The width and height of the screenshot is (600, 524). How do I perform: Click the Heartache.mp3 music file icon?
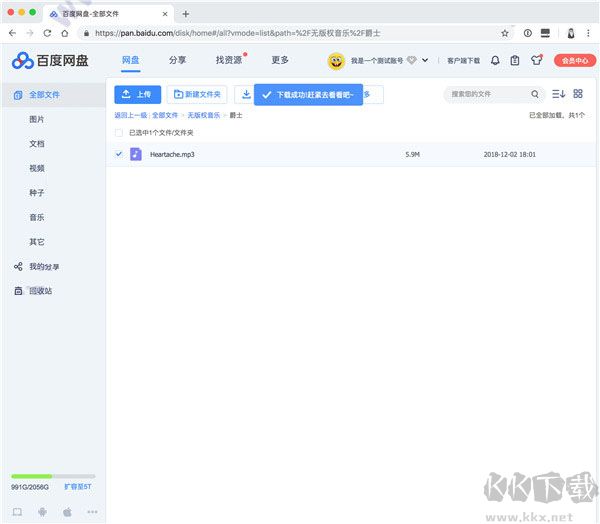[x=136, y=155]
